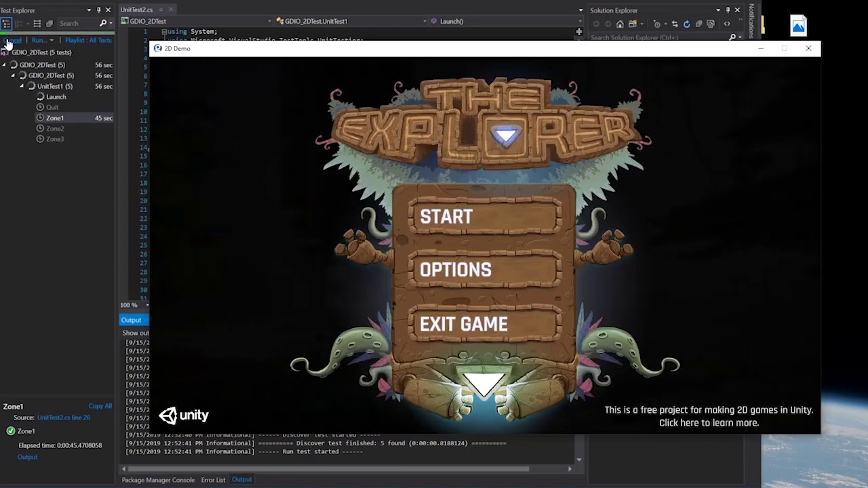Open the UnitTest2.cs line 26 source link
The height and width of the screenshot is (488, 868).
pos(64,418)
